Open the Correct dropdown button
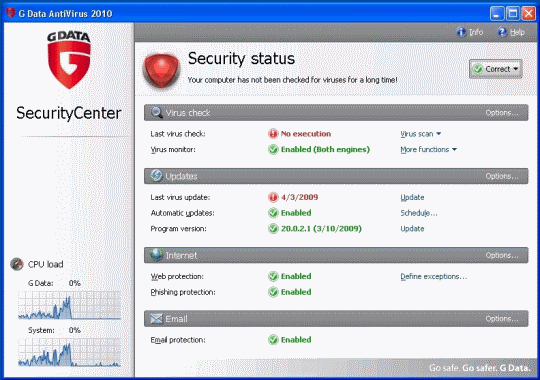This screenshot has height=380, width=540. pyautogui.click(x=495, y=69)
